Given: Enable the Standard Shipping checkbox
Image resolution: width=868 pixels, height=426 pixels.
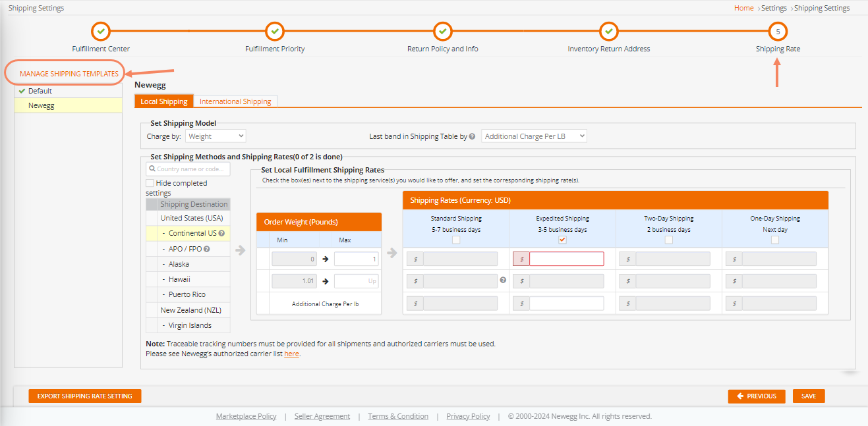Looking at the screenshot, I should tap(456, 240).
